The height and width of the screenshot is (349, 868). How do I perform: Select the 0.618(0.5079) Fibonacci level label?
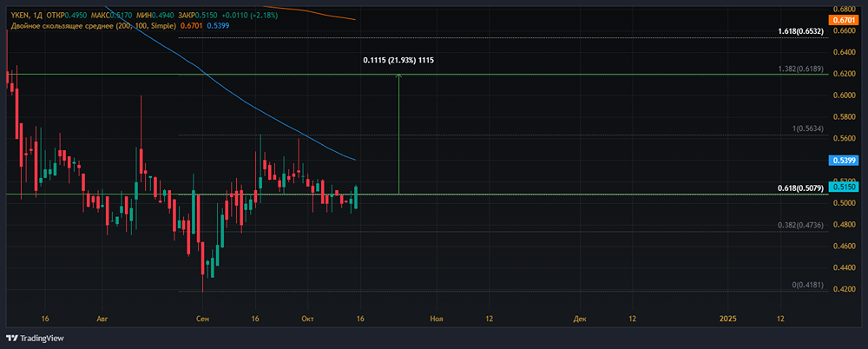pyautogui.click(x=801, y=188)
